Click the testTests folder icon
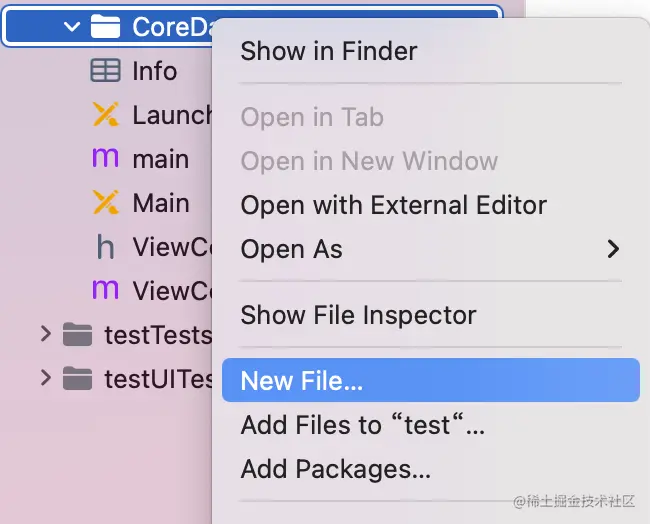 point(76,335)
